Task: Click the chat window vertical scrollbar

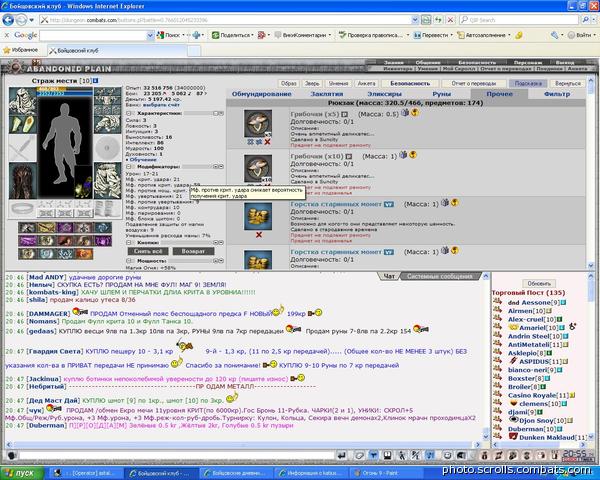Action: click(486, 356)
